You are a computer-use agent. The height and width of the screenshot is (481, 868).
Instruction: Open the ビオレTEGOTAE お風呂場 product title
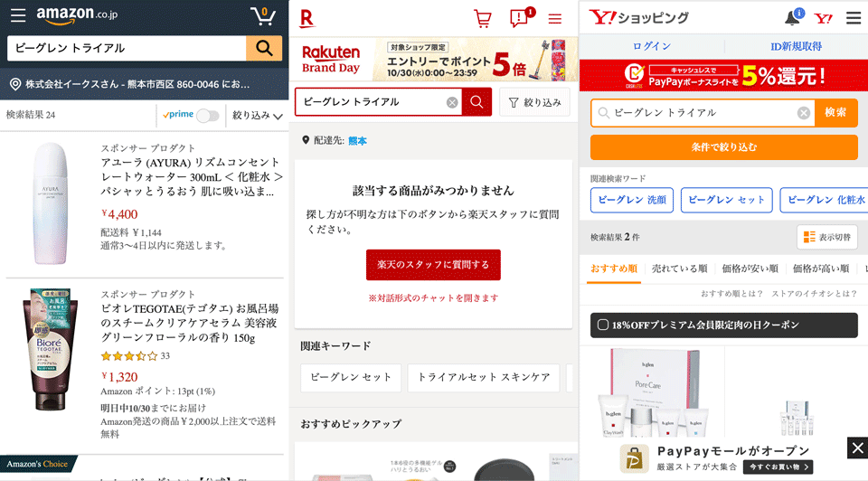pos(189,323)
